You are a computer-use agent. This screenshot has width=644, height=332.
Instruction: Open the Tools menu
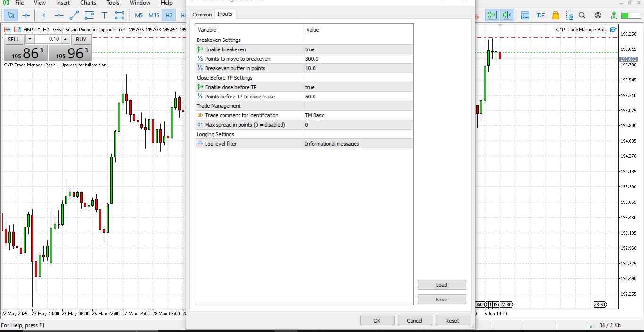[x=113, y=3]
